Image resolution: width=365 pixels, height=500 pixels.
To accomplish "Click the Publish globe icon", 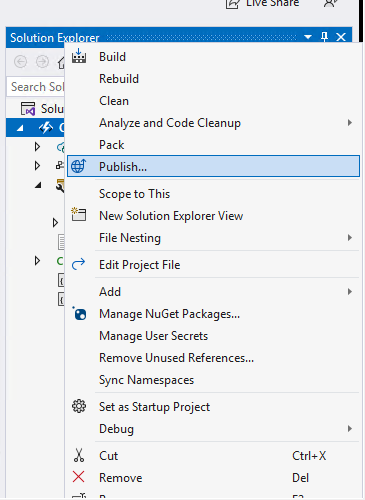I will pyautogui.click(x=79, y=166).
